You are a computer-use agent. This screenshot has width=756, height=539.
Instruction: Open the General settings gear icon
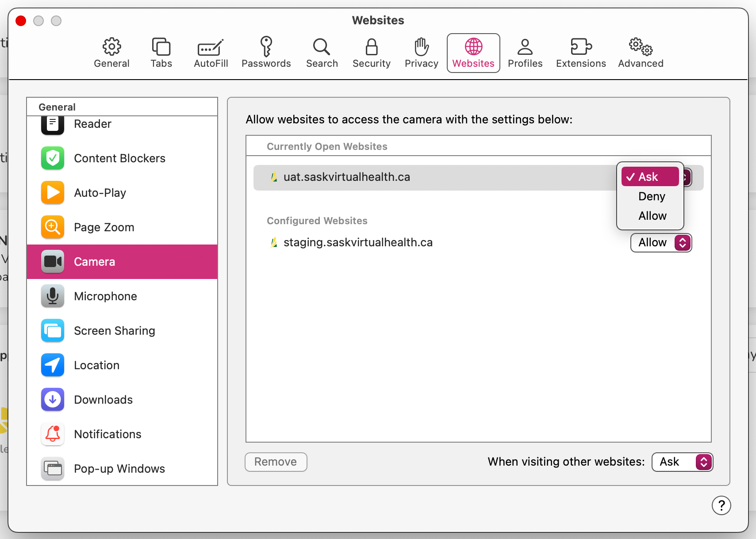click(x=111, y=46)
